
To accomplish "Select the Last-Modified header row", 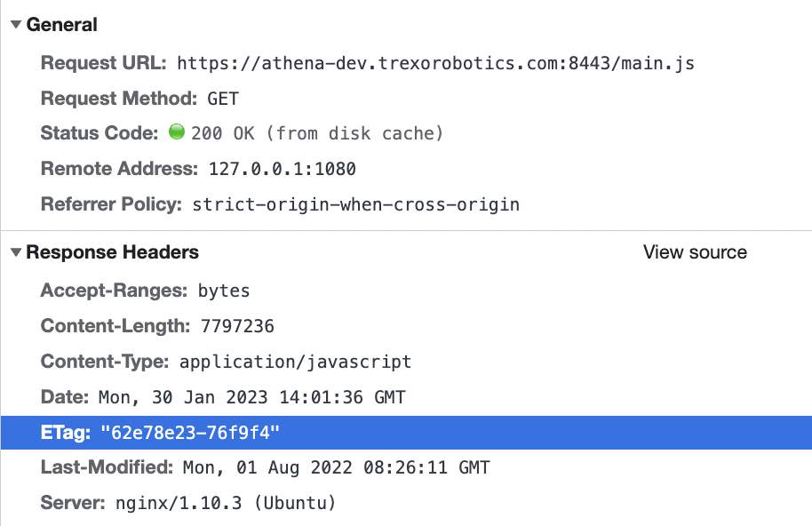I will (x=267, y=468).
